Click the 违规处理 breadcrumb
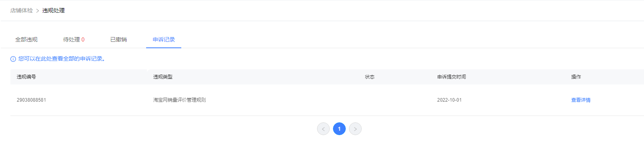 tap(54, 10)
